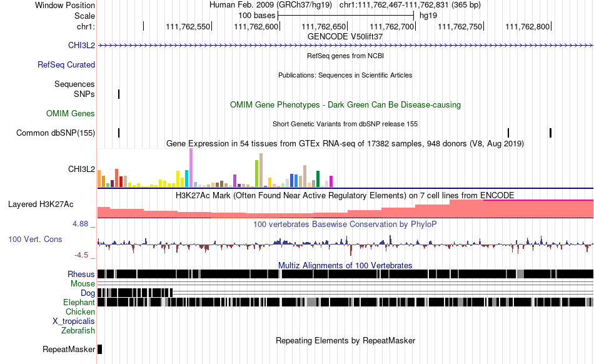The image size is (594, 364).
Task: Click the 100 Vert. Cons track label
Action: pyautogui.click(x=35, y=240)
